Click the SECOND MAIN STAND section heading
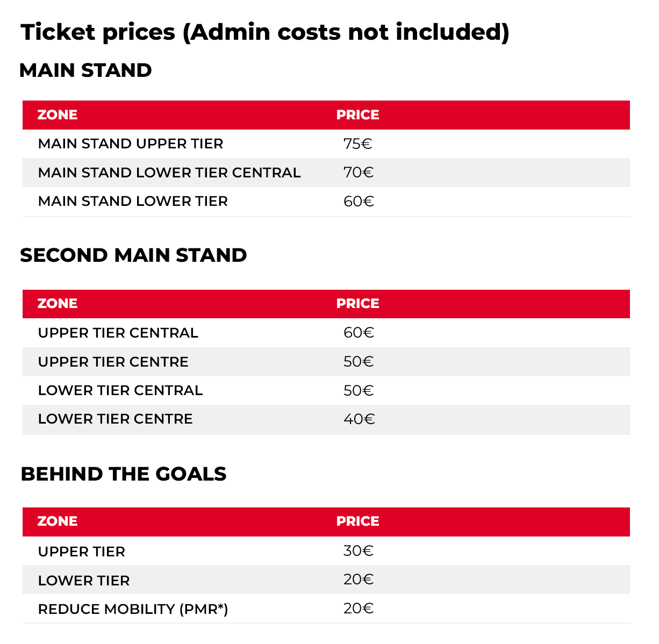The height and width of the screenshot is (644, 659). click(x=133, y=255)
